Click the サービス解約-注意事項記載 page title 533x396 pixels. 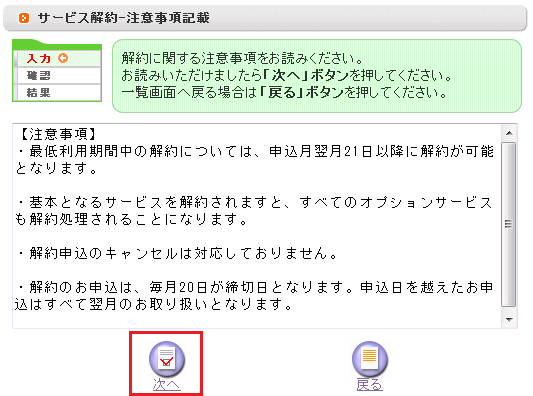124,18
